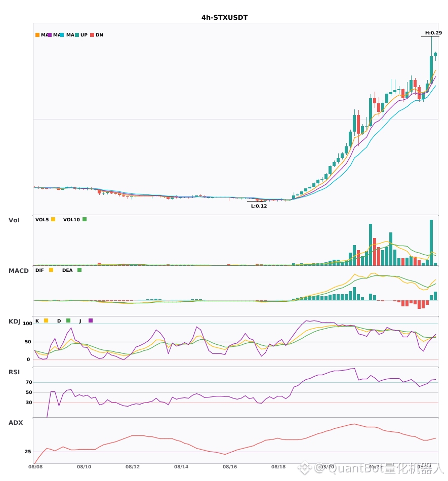Click the 08/08 date axis label
The height and width of the screenshot is (481, 448).
[x=35, y=467]
